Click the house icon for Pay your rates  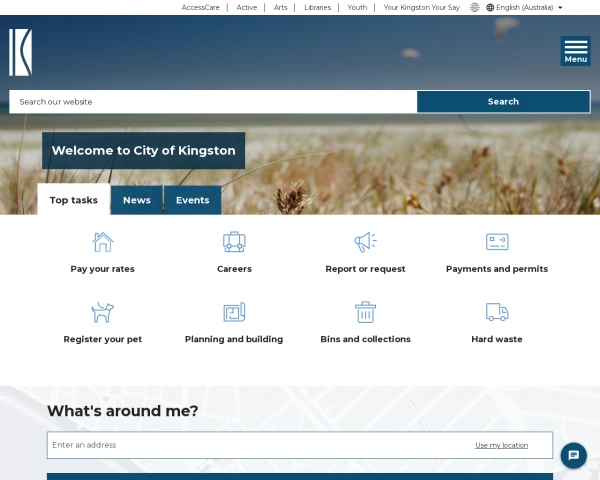pos(103,242)
